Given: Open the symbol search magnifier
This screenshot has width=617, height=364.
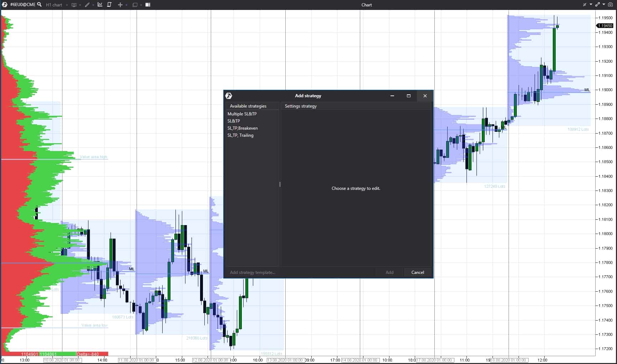Looking at the screenshot, I should [x=39, y=5].
